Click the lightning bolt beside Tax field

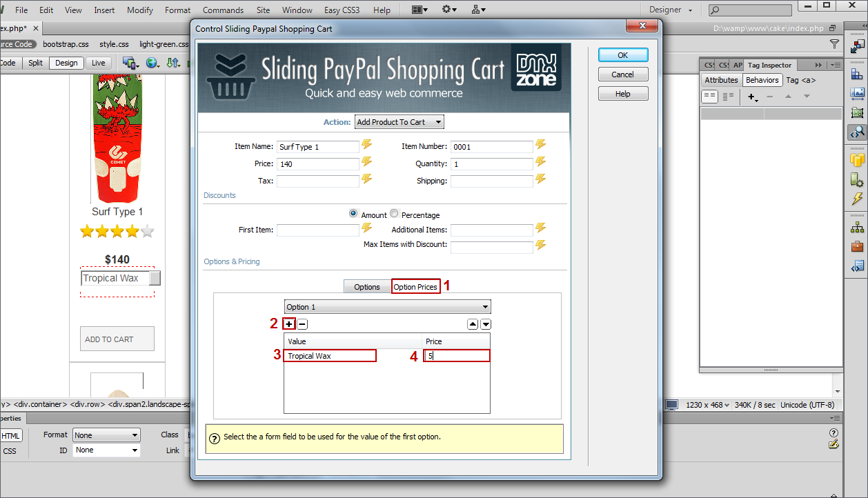(367, 179)
